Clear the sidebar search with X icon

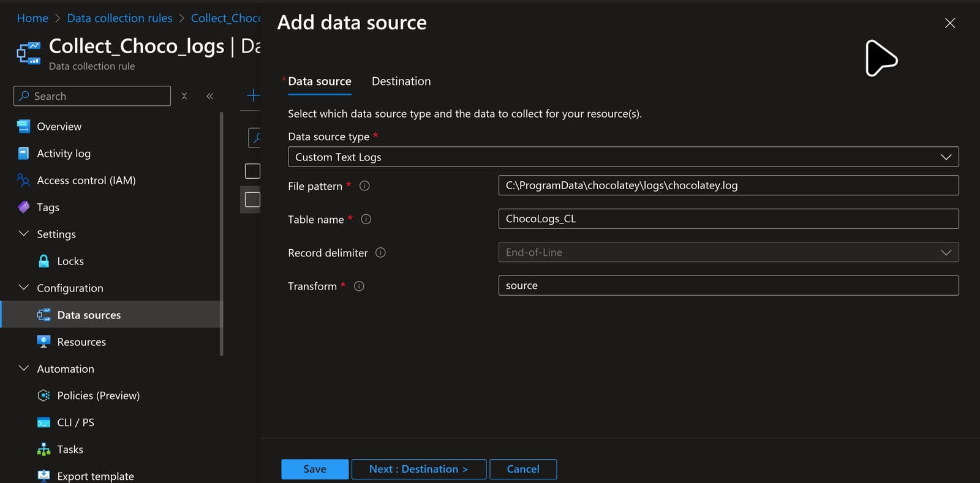(x=184, y=96)
